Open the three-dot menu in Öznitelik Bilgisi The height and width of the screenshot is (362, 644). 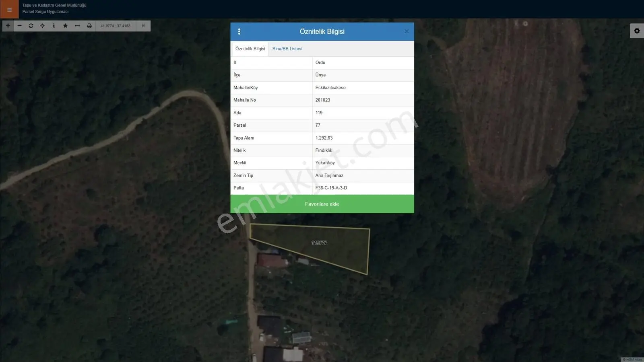click(239, 31)
